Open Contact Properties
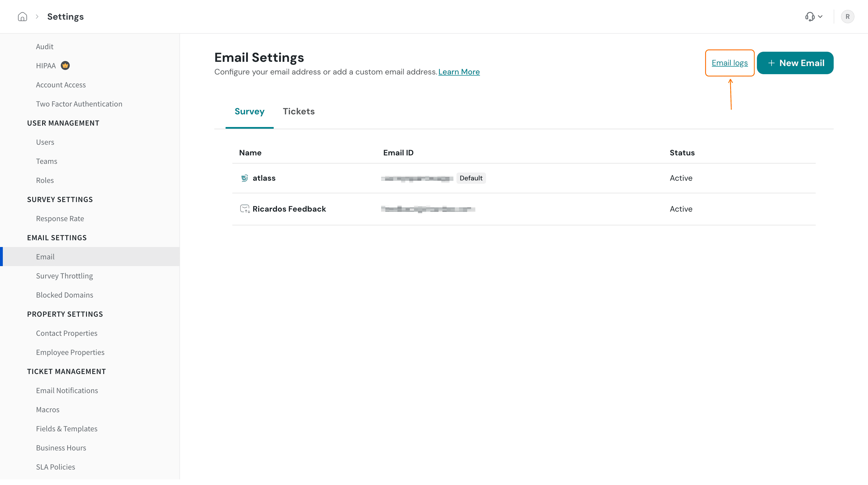The width and height of the screenshot is (868, 485). point(66,333)
